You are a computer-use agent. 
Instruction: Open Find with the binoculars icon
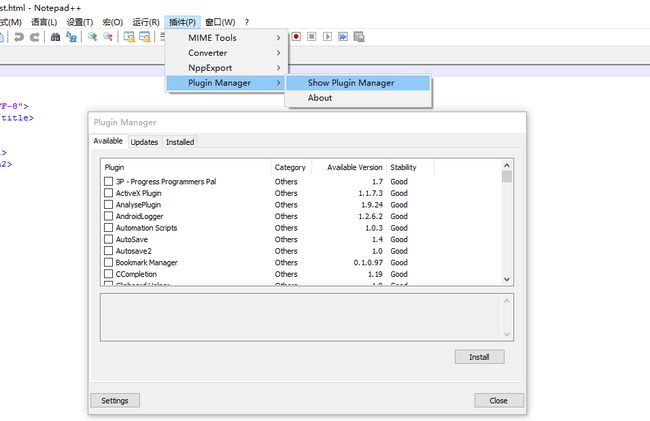55,37
